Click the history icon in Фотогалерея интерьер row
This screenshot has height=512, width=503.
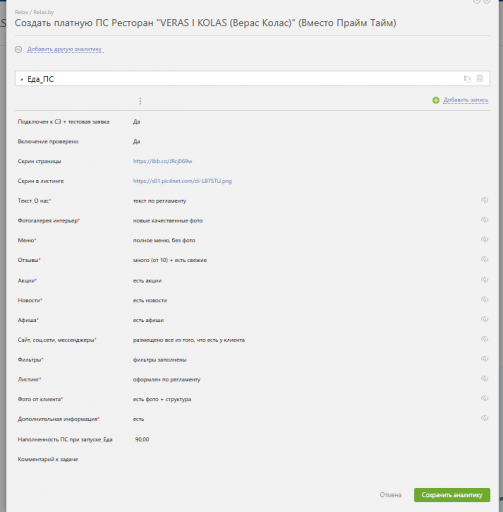tap(484, 220)
